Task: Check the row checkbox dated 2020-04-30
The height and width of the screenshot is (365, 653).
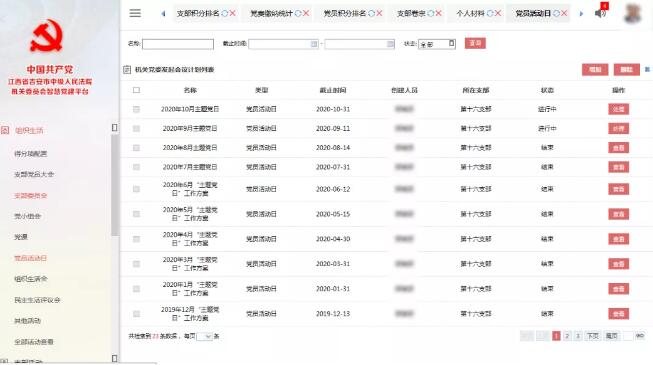Action: pyautogui.click(x=136, y=239)
